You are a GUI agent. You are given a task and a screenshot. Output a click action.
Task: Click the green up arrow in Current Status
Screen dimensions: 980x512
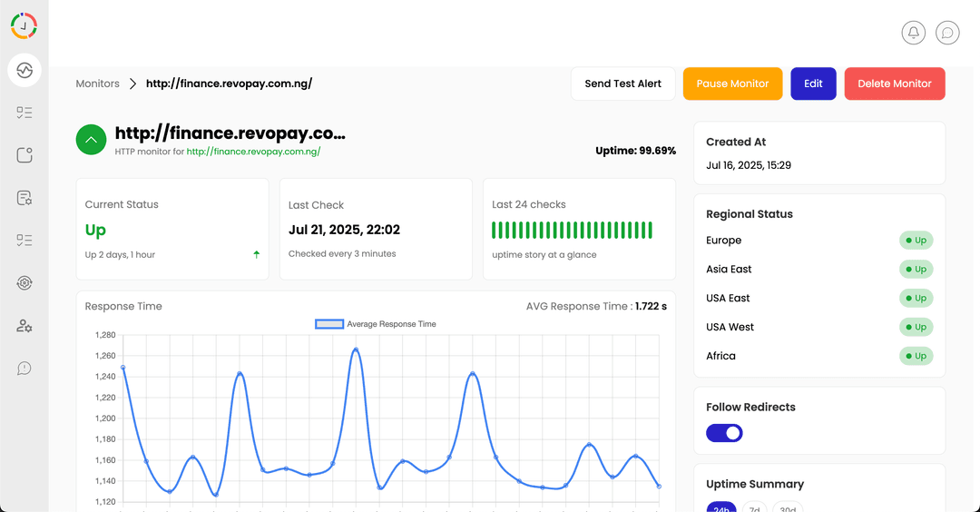(256, 254)
